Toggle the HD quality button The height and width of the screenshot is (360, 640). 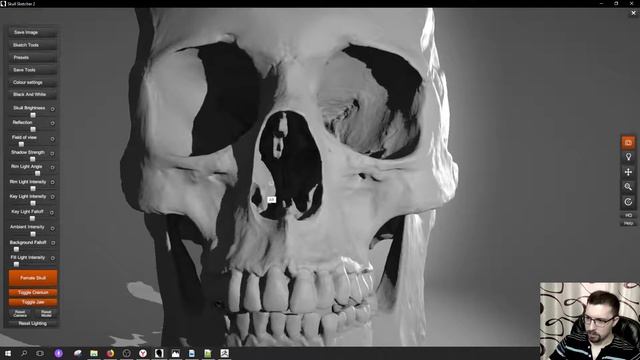pos(628,215)
